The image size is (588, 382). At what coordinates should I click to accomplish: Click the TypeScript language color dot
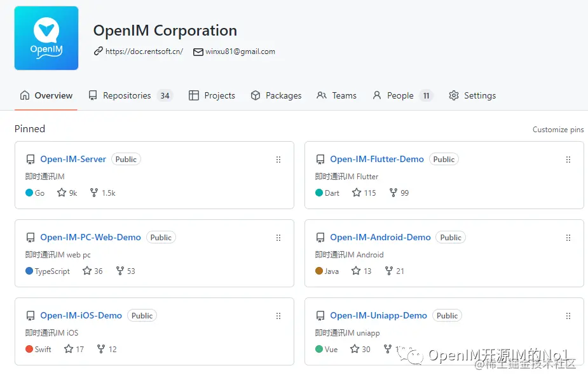(x=29, y=271)
